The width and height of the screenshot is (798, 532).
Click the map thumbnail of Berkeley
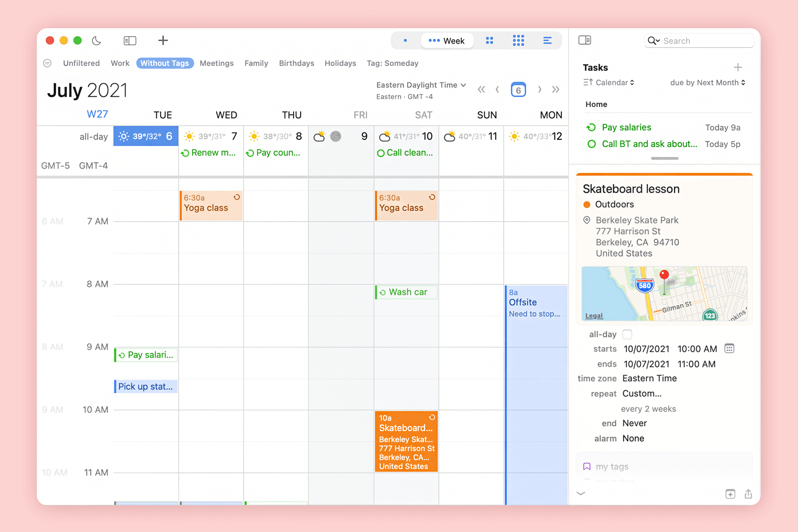tap(664, 294)
